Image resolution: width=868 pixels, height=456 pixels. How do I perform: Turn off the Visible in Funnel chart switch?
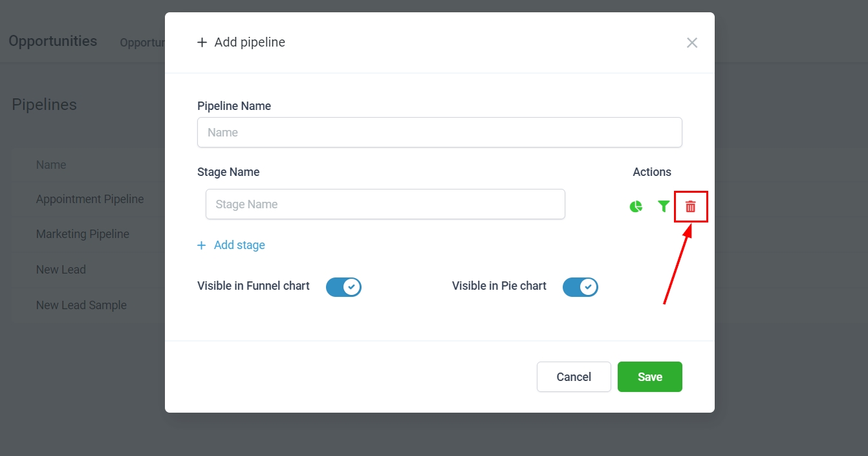click(343, 287)
